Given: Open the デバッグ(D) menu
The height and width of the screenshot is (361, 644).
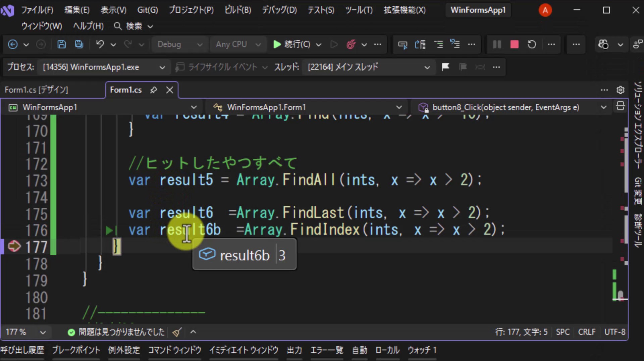Looking at the screenshot, I should (x=279, y=10).
